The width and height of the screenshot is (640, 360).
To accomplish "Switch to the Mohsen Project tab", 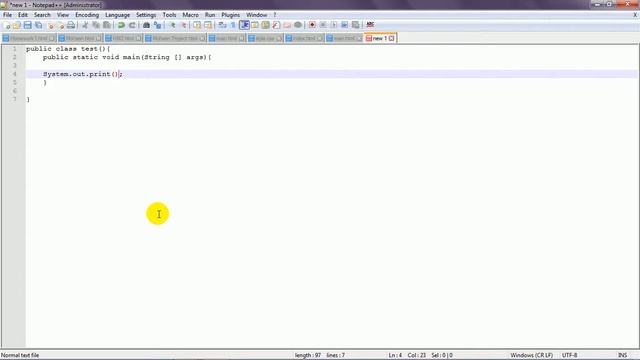I will 175,38.
